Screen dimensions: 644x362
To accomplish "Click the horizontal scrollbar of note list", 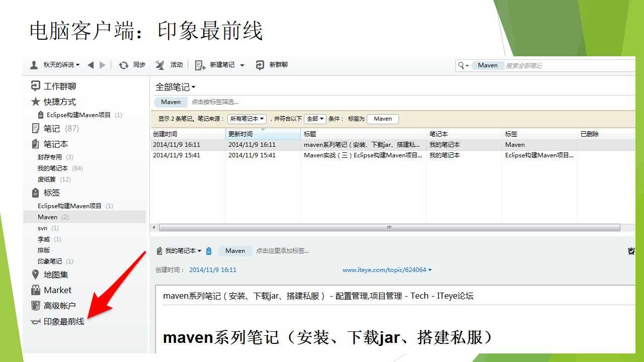I will click(389, 227).
